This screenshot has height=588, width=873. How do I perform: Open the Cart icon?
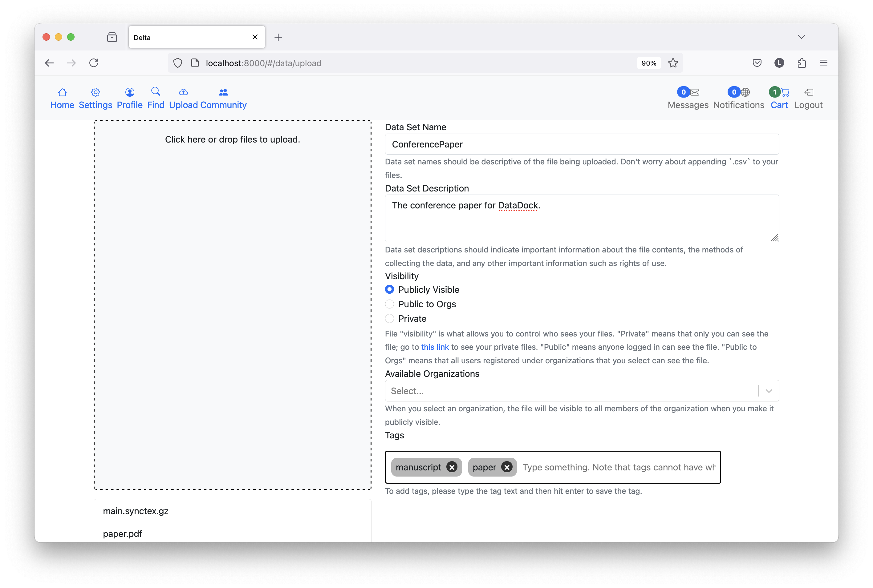(785, 92)
